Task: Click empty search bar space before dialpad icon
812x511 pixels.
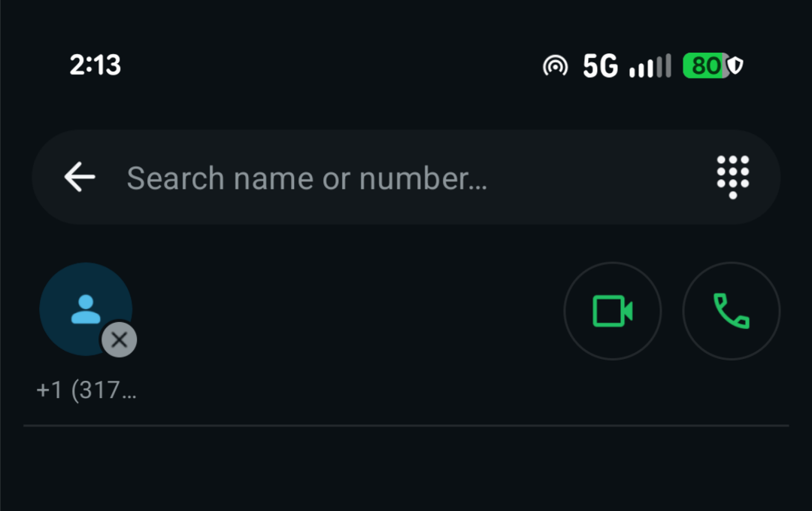Action: 601,178
